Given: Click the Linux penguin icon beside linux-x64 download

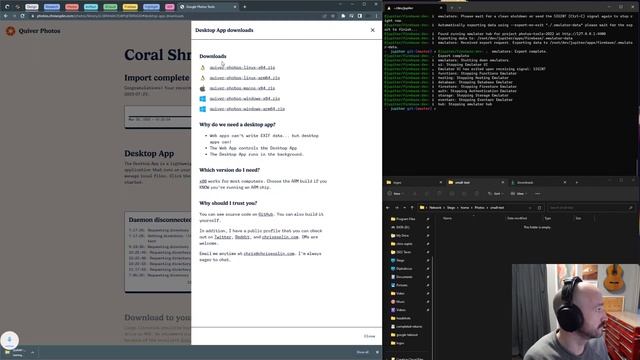Looking at the screenshot, I should 202,68.
